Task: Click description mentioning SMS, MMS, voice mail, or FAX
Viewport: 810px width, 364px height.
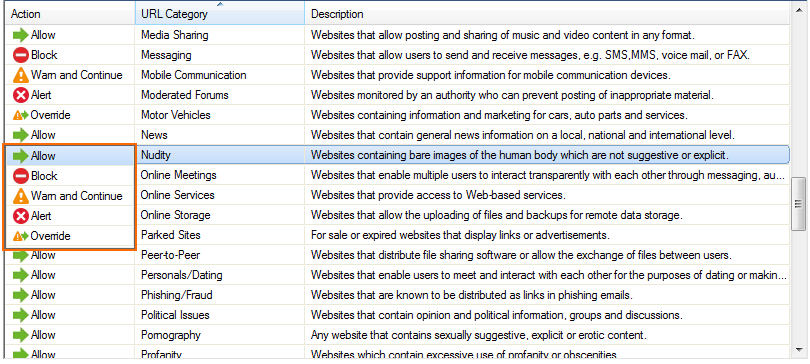Action: coord(530,55)
